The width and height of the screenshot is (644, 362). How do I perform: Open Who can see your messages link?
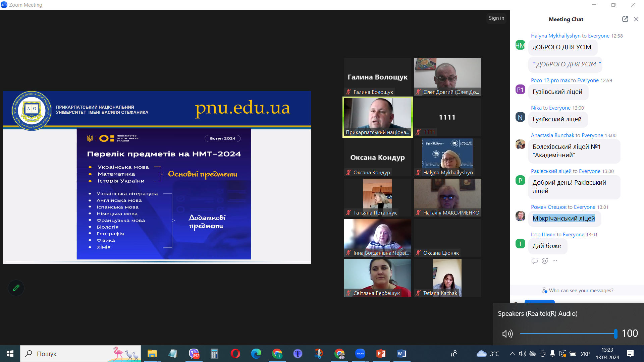pos(581,291)
